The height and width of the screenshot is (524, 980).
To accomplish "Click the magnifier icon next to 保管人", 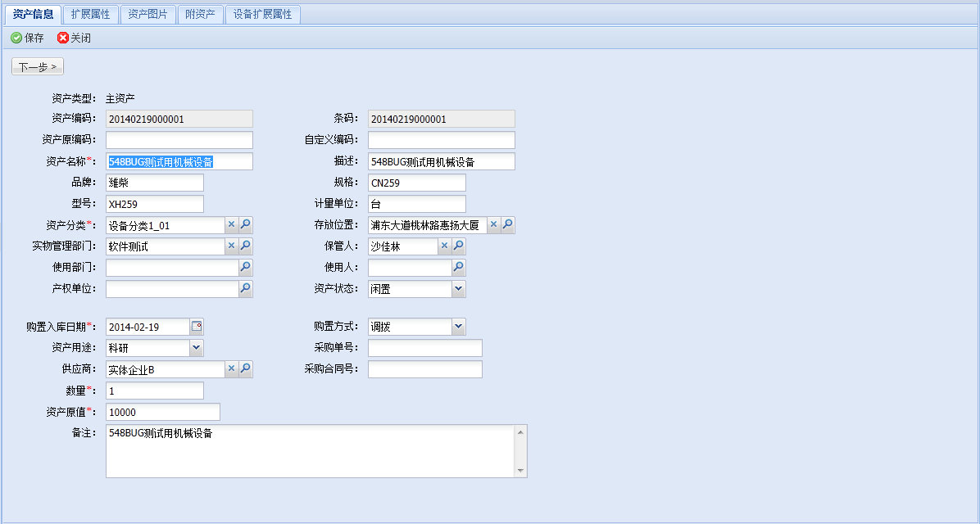I will (459, 246).
